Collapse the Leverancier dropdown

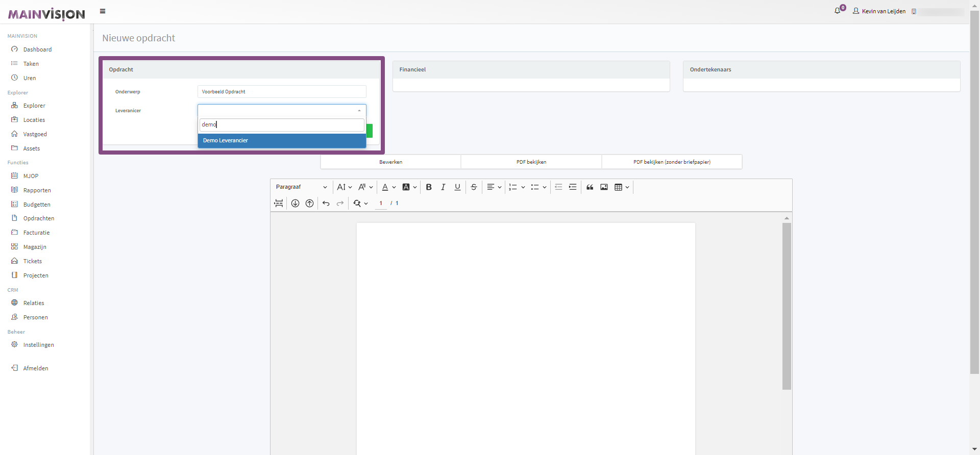[359, 111]
